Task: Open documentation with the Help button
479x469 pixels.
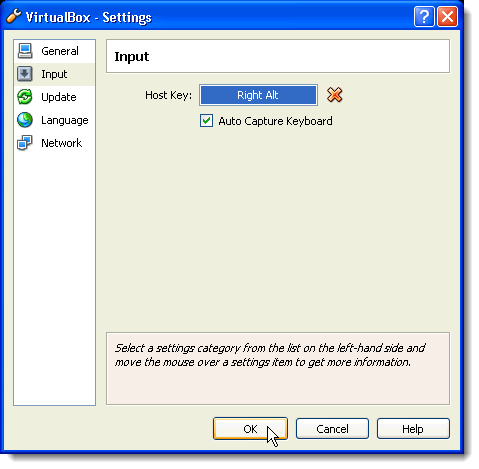Action: coord(413,429)
